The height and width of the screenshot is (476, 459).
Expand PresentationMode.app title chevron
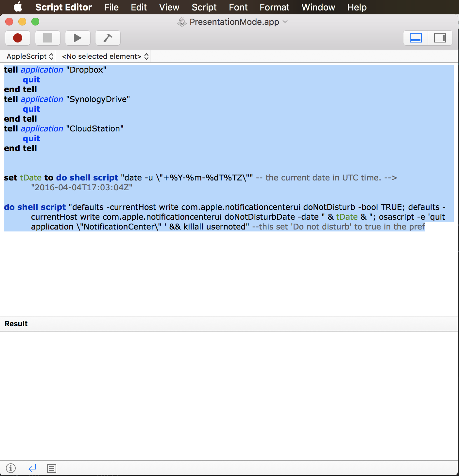tap(285, 22)
